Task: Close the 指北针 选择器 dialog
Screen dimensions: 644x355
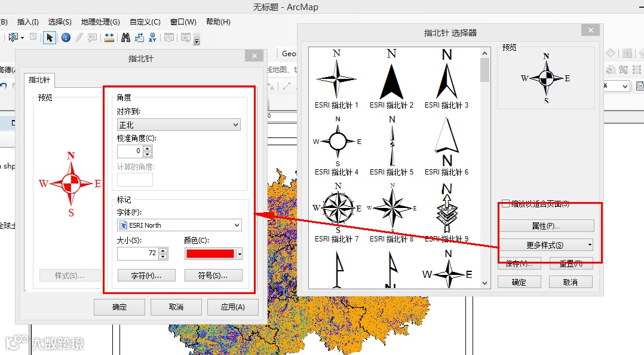Action: coord(591,30)
